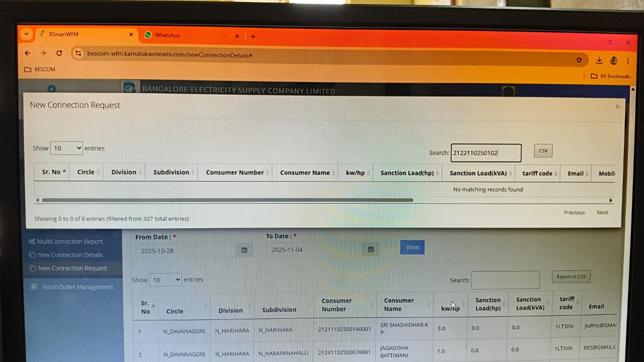Viewport: 644px width, 362px height.
Task: Focus the dialog Search field
Action: click(x=486, y=153)
